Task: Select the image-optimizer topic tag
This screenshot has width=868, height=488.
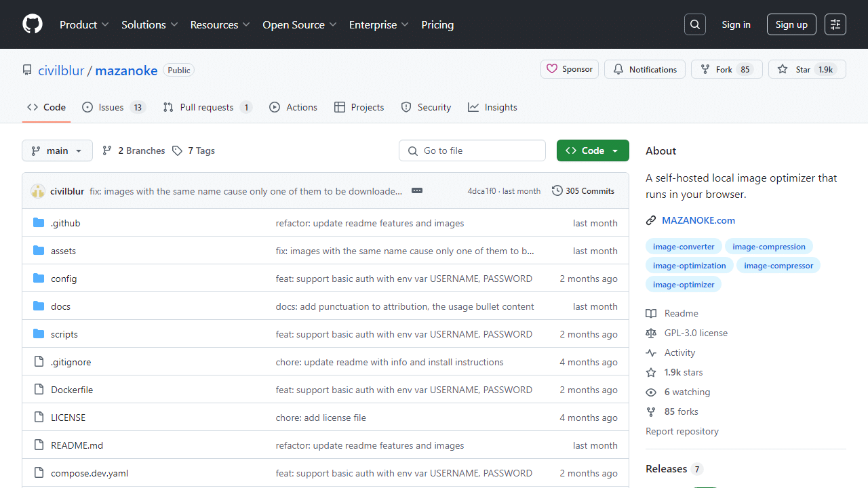Action: tap(684, 285)
